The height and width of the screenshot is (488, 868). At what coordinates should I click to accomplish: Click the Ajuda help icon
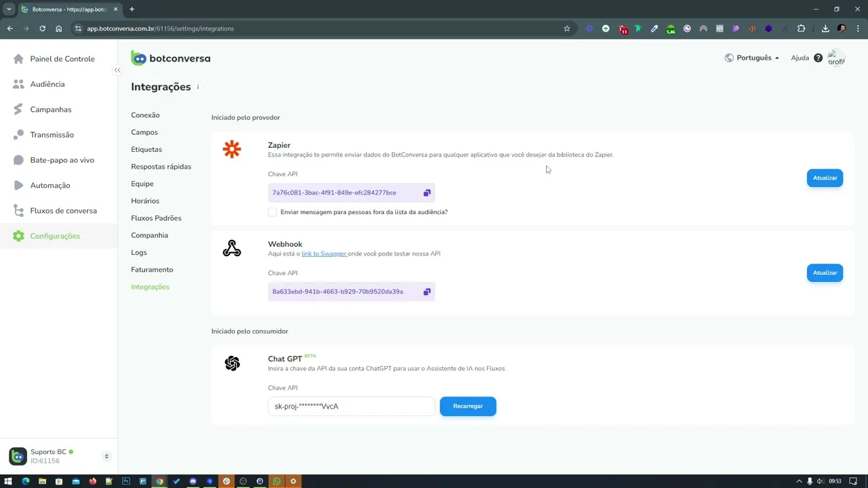[x=818, y=58]
